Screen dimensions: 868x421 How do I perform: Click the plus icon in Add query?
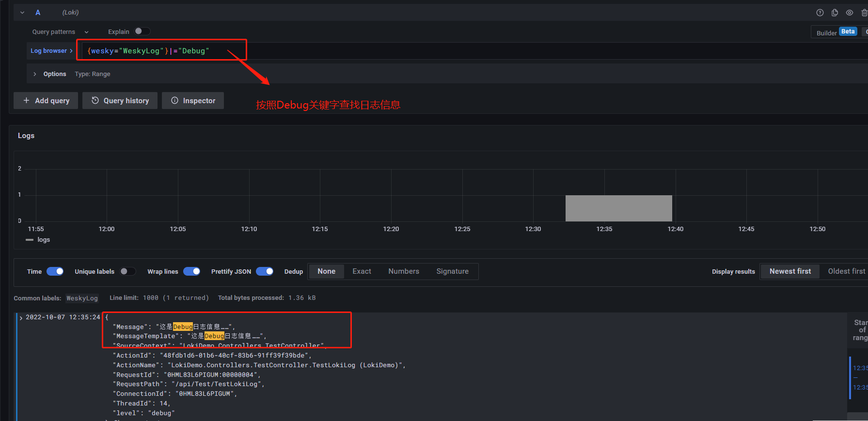pyautogui.click(x=26, y=101)
